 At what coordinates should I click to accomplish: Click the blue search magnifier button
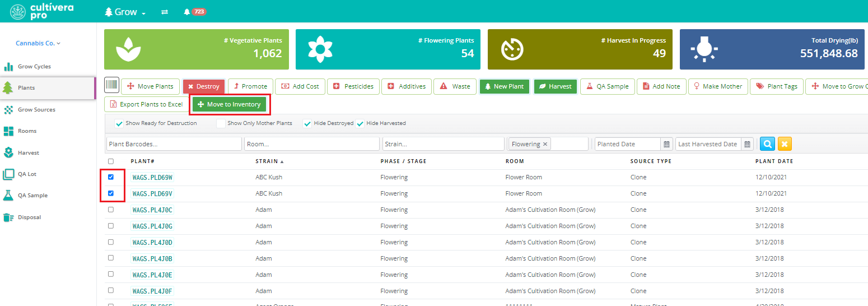coord(767,144)
